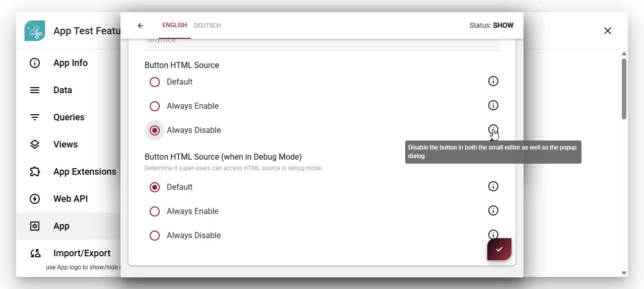Click the scroll down arrow of page scrollbar
Image resolution: width=644 pixels, height=289 pixels.
624,273
